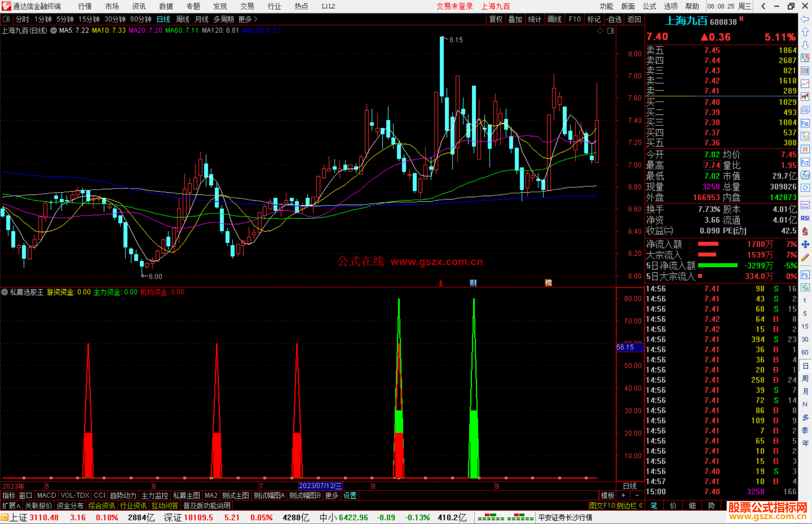Click the candlestick chart sidebar icon
Screen dimensions: 812x524
[805, 97]
